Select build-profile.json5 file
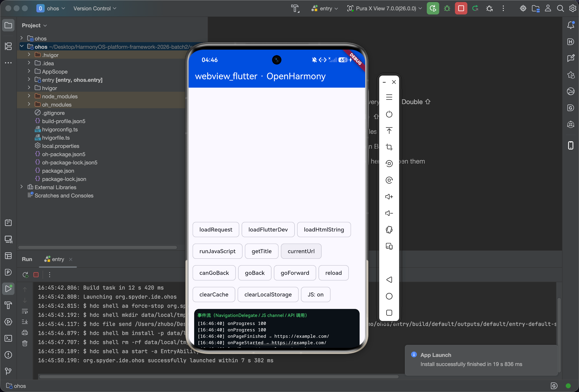This screenshot has width=579, height=392. tap(63, 121)
